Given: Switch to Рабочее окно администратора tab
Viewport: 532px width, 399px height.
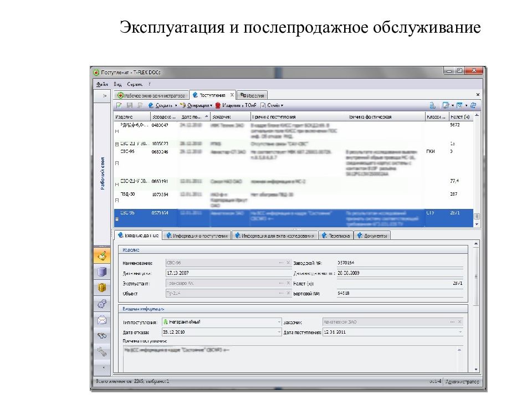Looking at the screenshot, I should [151, 95].
